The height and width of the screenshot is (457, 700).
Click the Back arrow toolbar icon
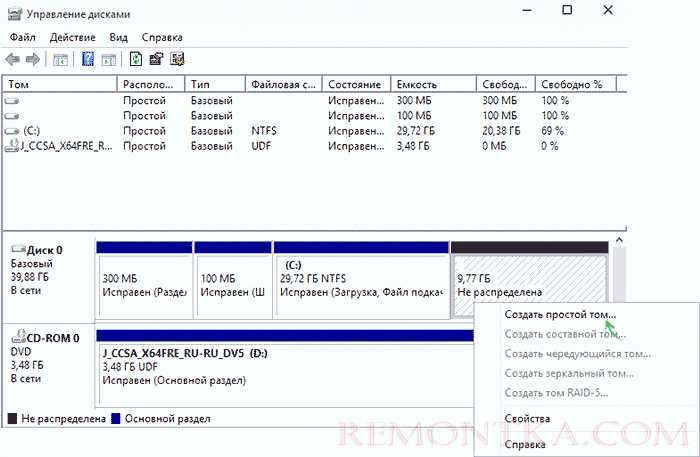point(12,59)
